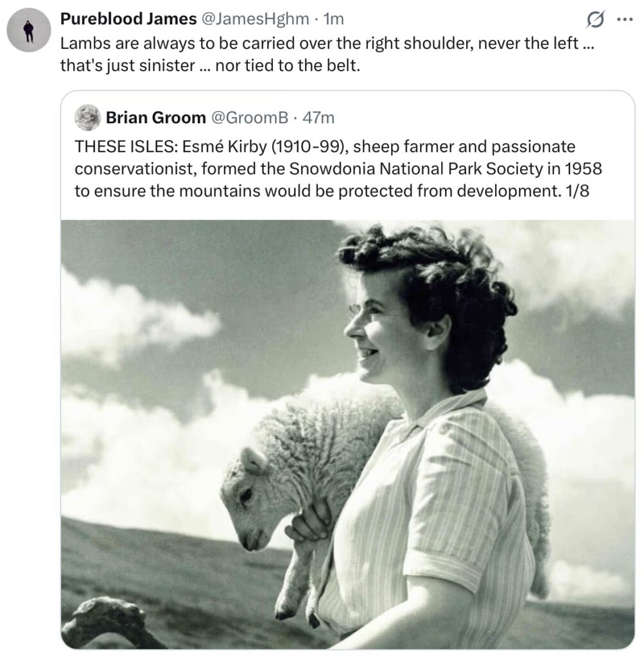This screenshot has height=657, width=644.
Task: Open the 1m timestamp link
Action: tap(333, 20)
